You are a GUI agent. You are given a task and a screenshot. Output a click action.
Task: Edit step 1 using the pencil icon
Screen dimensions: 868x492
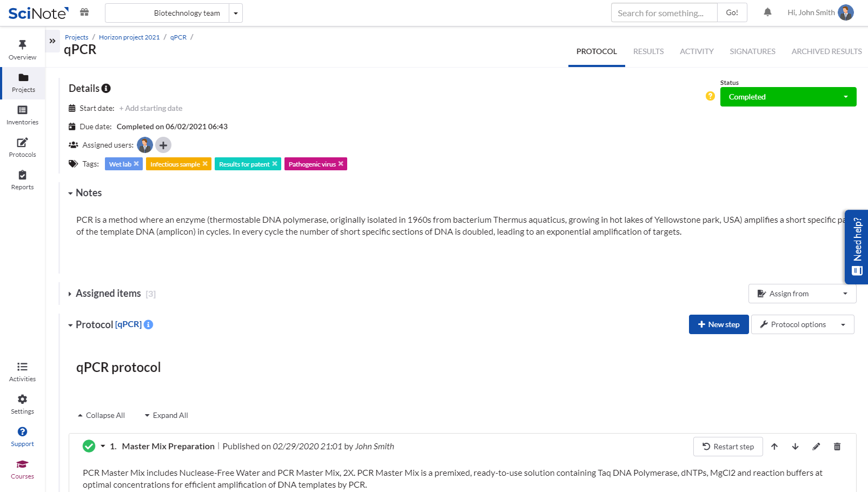[816, 447]
